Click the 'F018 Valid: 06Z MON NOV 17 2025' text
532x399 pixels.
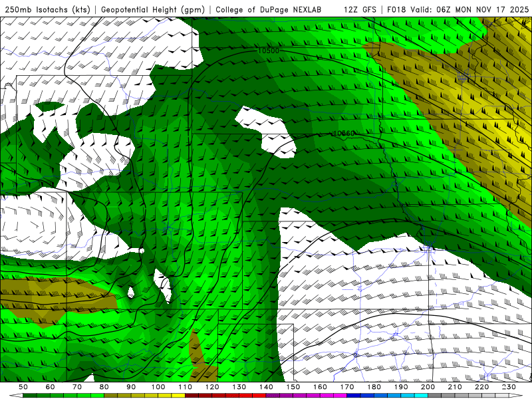tap(458, 9)
